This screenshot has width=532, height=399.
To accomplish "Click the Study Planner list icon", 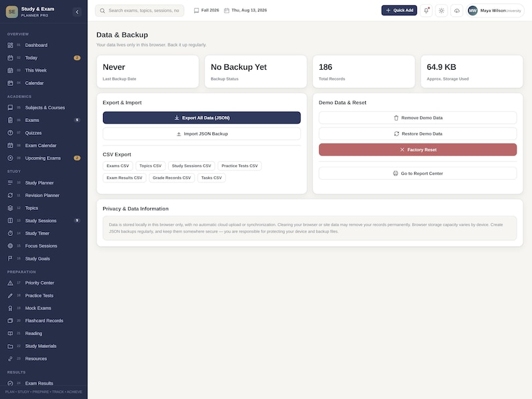I will coord(10,182).
